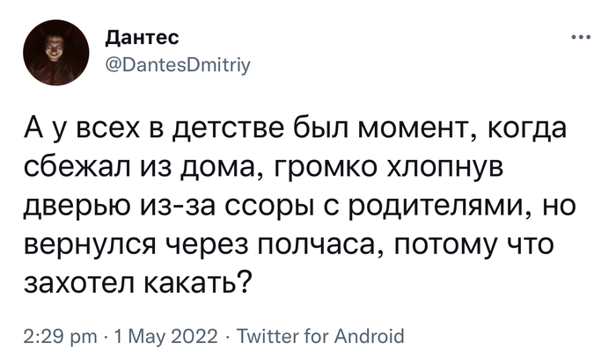This screenshot has width=616, height=364.
Task: Open the @DantesDmitriy handle link
Action: pyautogui.click(x=178, y=65)
